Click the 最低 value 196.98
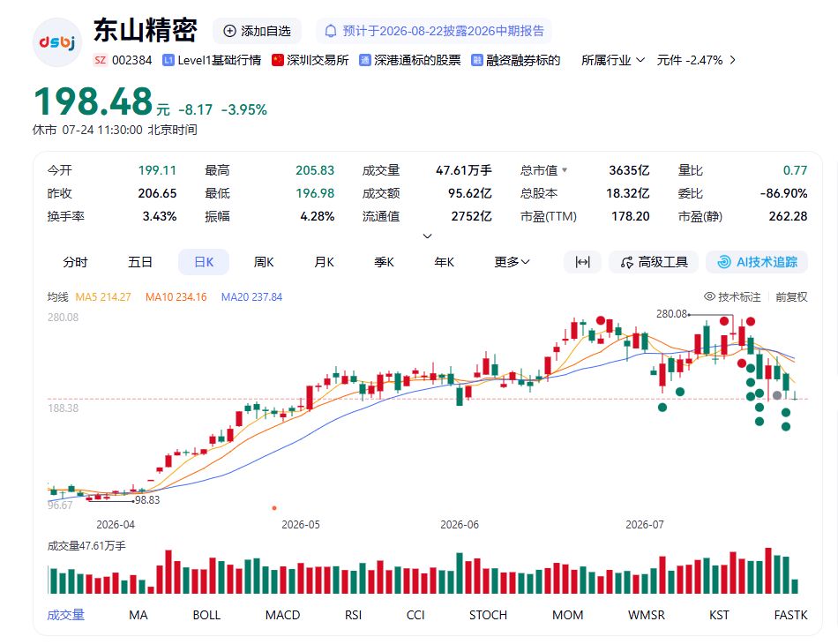The image size is (838, 644). (x=315, y=193)
